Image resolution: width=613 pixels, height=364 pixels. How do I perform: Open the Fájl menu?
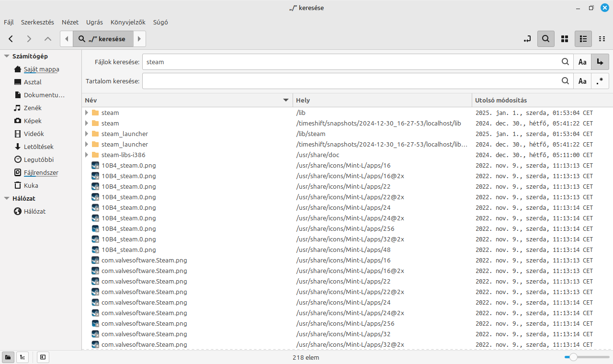9,22
